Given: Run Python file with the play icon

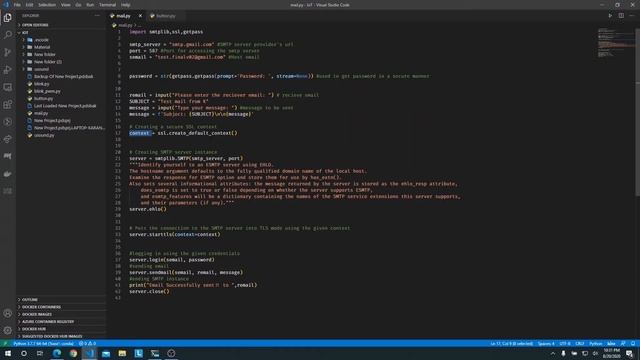Looking at the screenshot, I should pyautogui.click(x=610, y=16).
